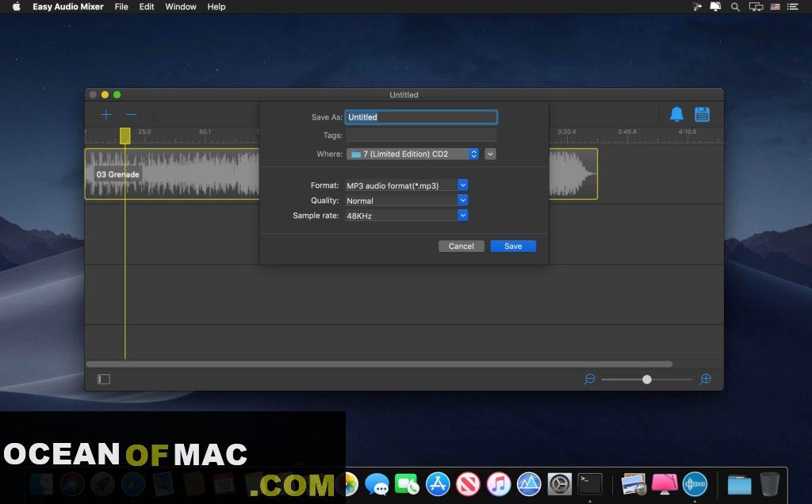Image resolution: width=812 pixels, height=504 pixels.
Task: Open FaceTime from the dock
Action: tap(407, 485)
